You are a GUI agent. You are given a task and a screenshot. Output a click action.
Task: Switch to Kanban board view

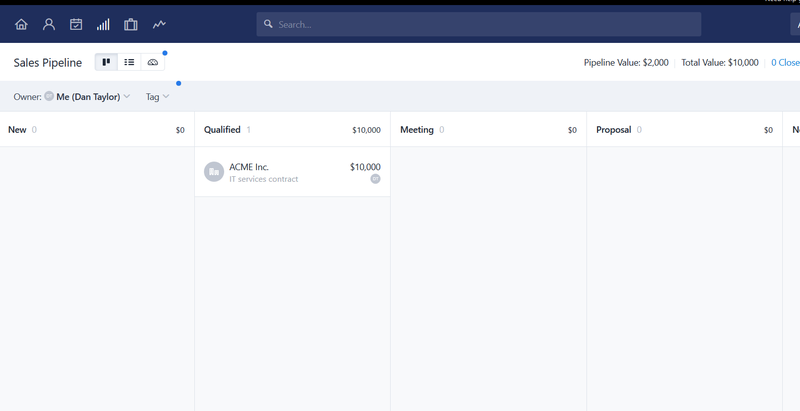pos(106,62)
